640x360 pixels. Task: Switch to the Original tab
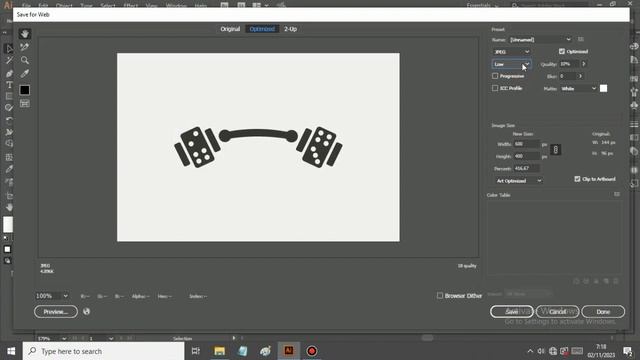pyautogui.click(x=230, y=29)
